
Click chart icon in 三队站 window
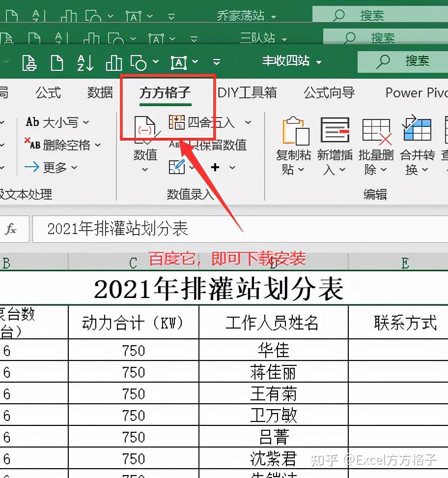tap(91, 39)
